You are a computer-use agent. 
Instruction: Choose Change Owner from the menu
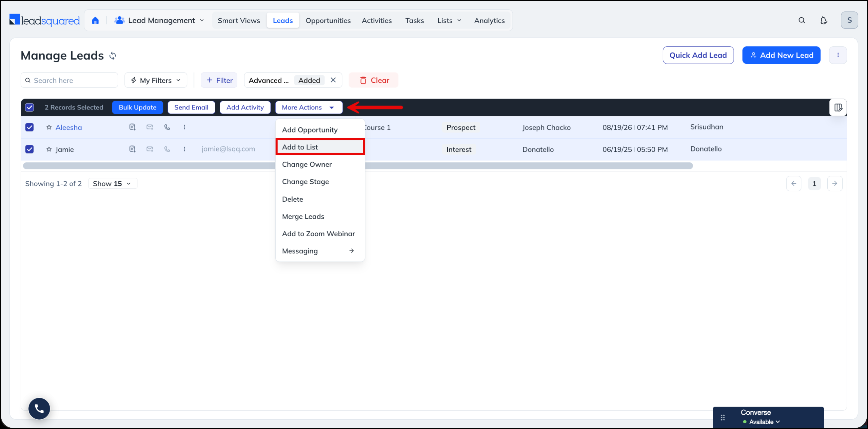click(x=320, y=164)
